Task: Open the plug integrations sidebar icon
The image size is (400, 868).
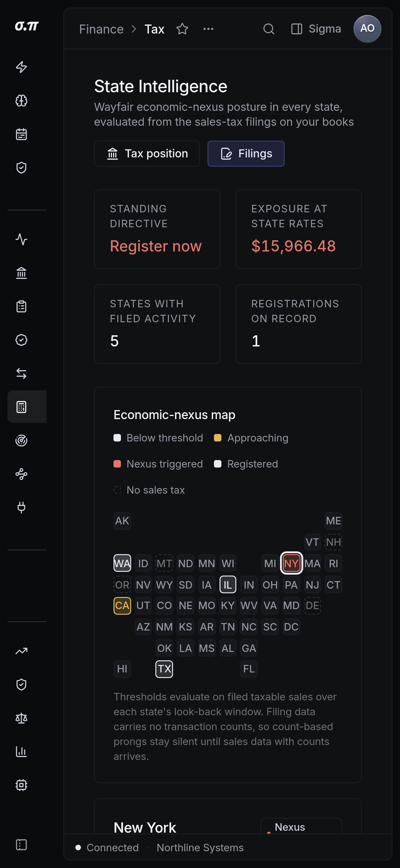Action: (21, 508)
